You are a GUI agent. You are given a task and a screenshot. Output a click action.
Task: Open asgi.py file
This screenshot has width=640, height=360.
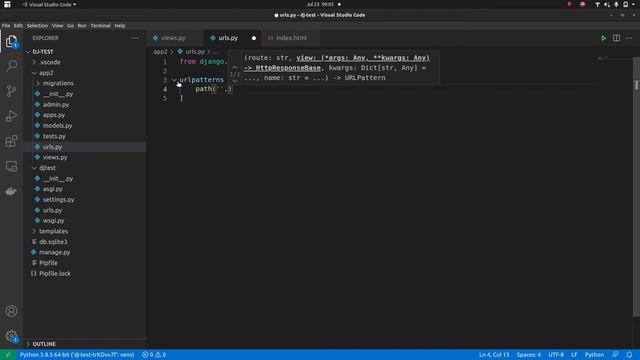[53, 189]
